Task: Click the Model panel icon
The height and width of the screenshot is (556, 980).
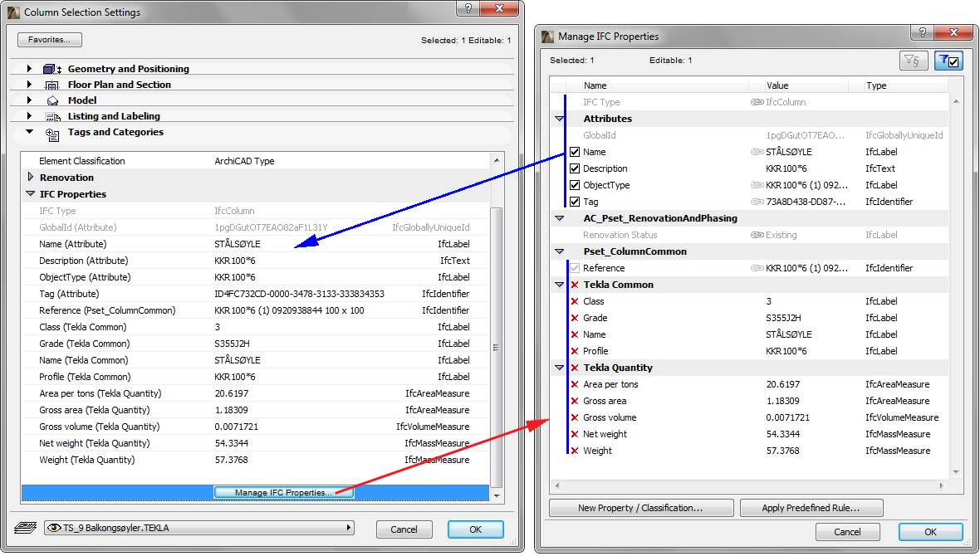Action: click(52, 100)
